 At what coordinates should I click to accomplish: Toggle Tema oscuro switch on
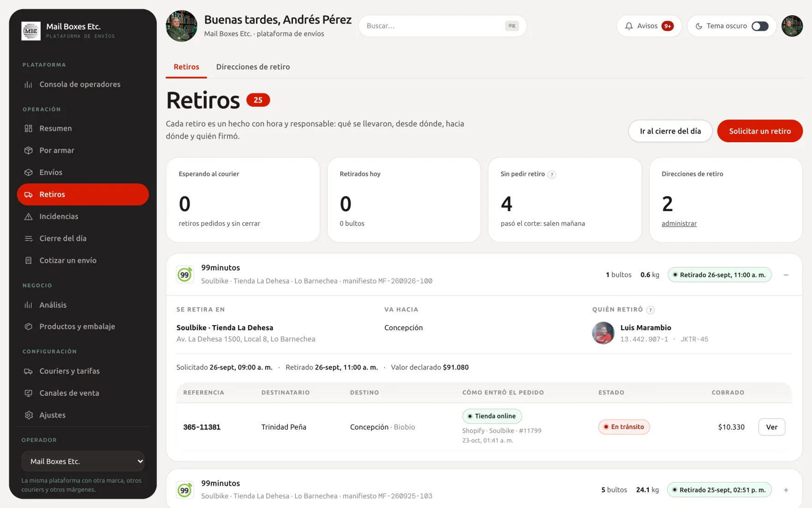coord(760,26)
